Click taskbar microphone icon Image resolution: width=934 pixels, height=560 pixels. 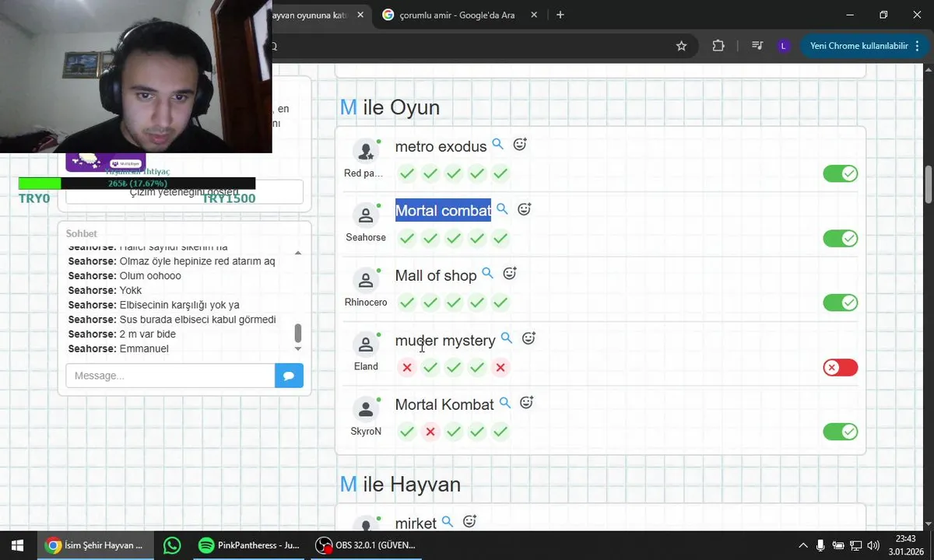coord(820,545)
